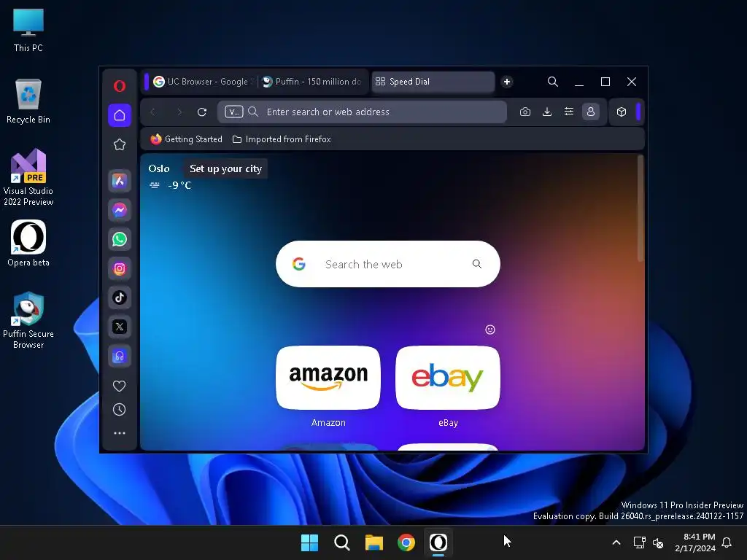Select Puffin Secure Browser desktop shortcut

coord(28,320)
